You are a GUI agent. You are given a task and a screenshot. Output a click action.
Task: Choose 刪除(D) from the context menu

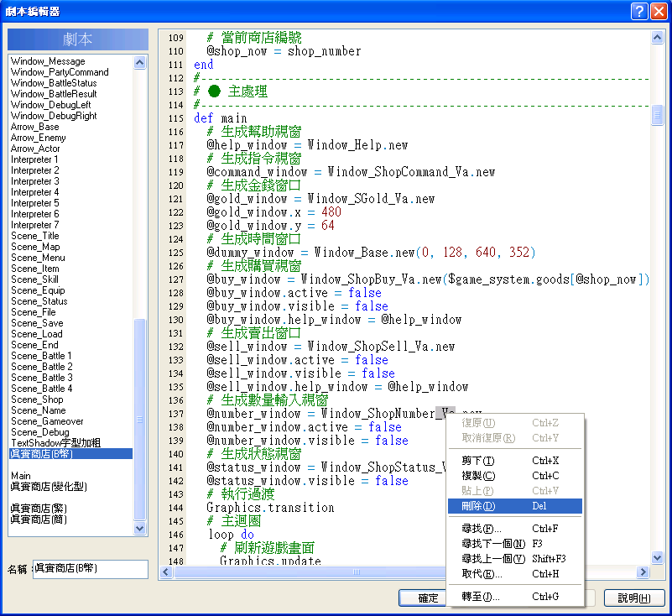(x=515, y=506)
